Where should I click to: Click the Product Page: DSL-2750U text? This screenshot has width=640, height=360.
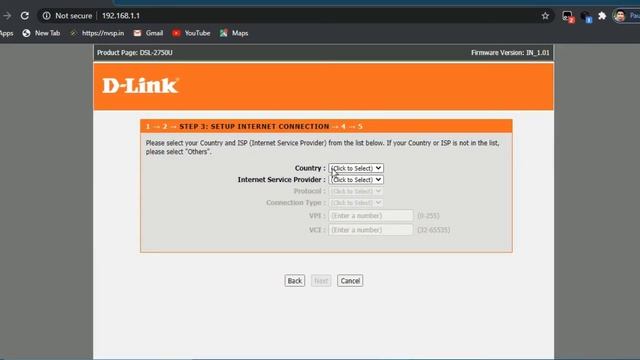pyautogui.click(x=135, y=53)
